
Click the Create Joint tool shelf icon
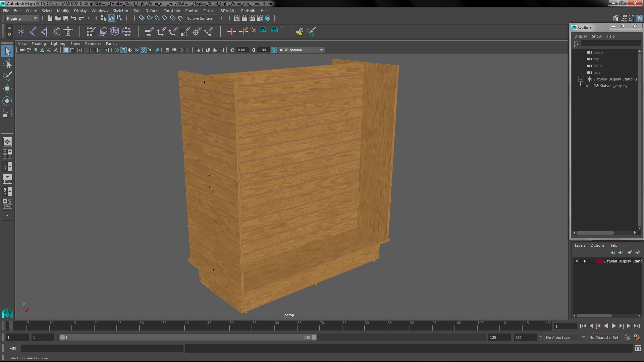point(33,32)
